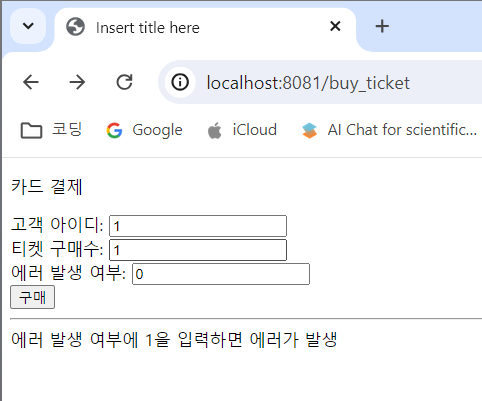Click the browser back arrow
Screen dimensions: 482x401
[31, 82]
